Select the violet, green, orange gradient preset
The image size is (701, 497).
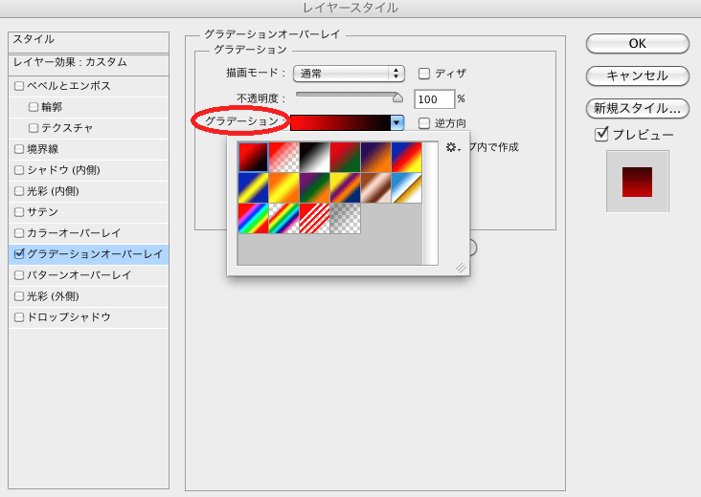[315, 188]
